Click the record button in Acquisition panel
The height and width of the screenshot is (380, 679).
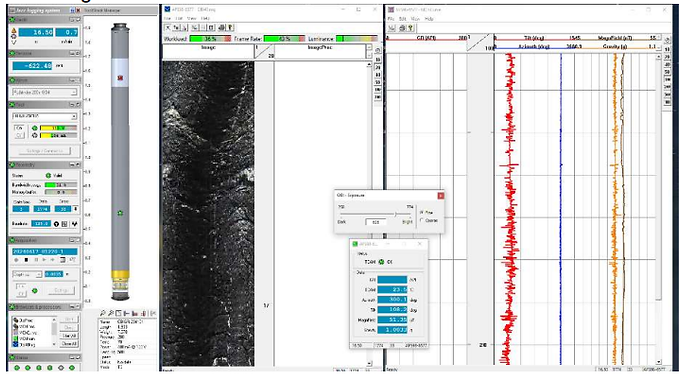[16, 260]
